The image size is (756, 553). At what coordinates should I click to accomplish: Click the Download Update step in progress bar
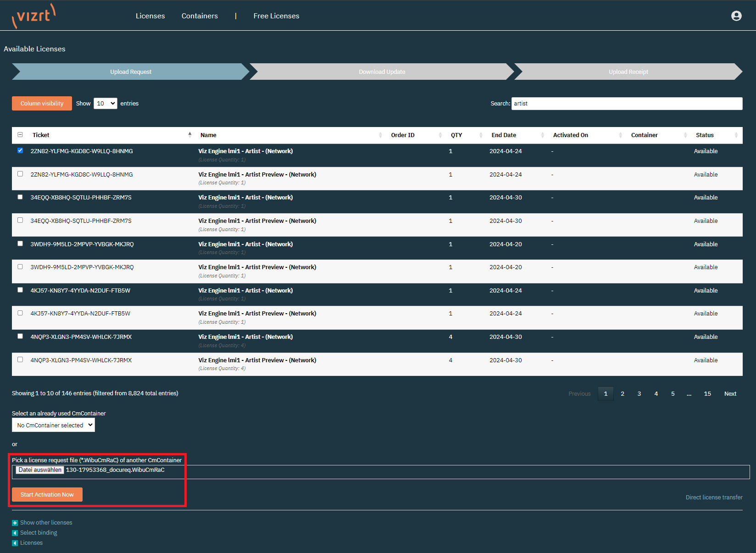tap(382, 72)
